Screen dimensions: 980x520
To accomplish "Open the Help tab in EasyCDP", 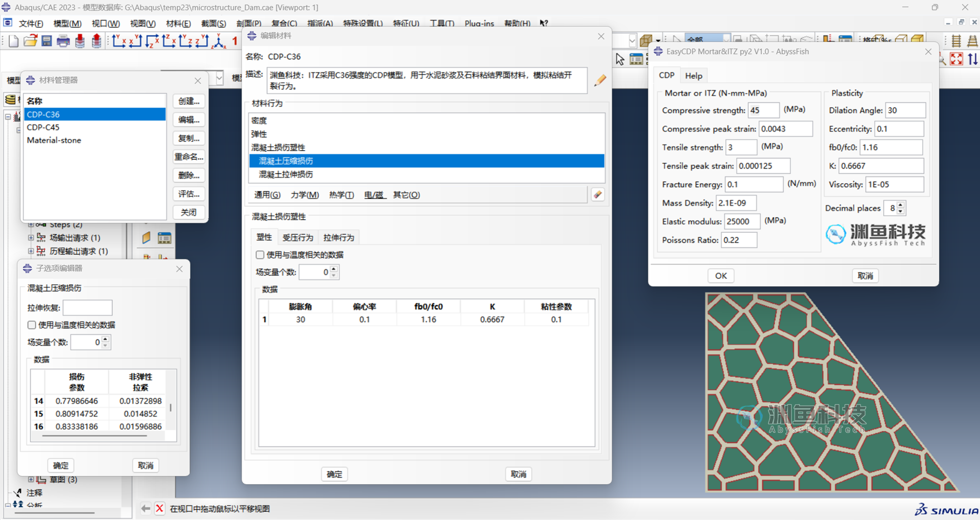I will (694, 75).
